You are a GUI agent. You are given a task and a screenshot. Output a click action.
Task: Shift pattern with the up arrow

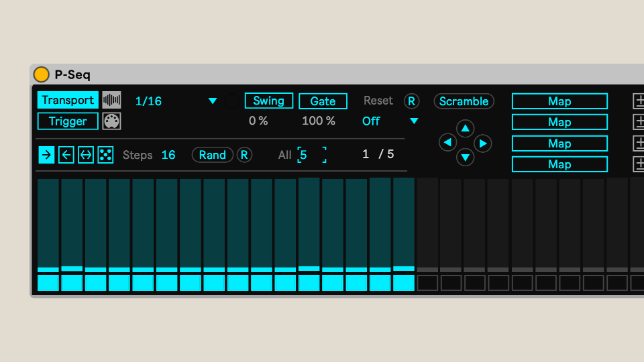465,128
